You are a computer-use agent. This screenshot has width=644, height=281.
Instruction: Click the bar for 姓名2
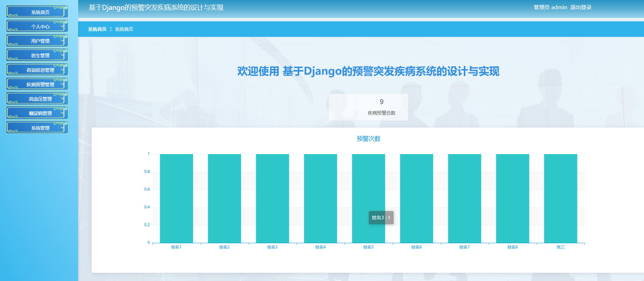(224, 198)
